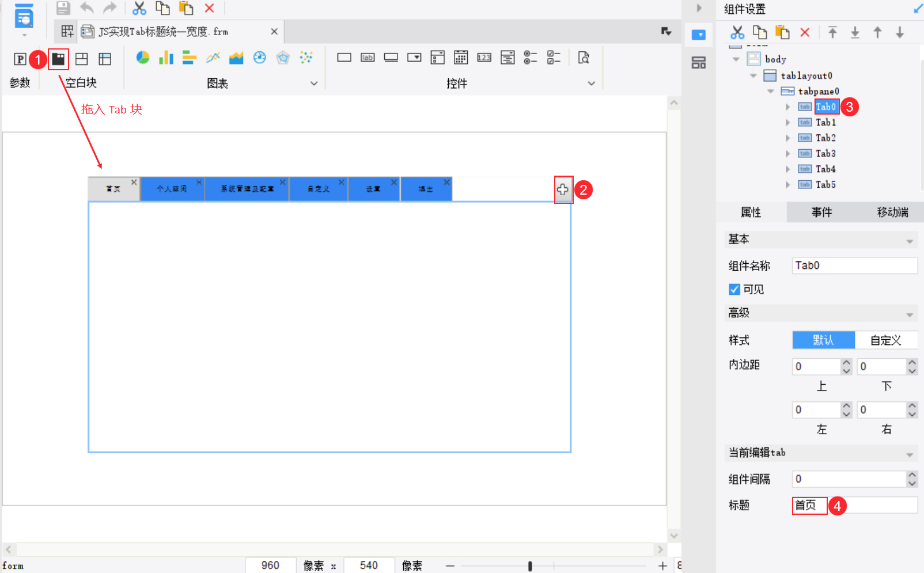Select the checkbox group widget icon
The image size is (924, 573).
click(x=554, y=58)
